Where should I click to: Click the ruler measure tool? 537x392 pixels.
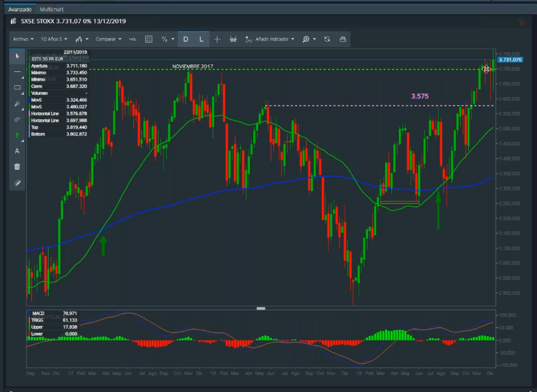(17, 182)
